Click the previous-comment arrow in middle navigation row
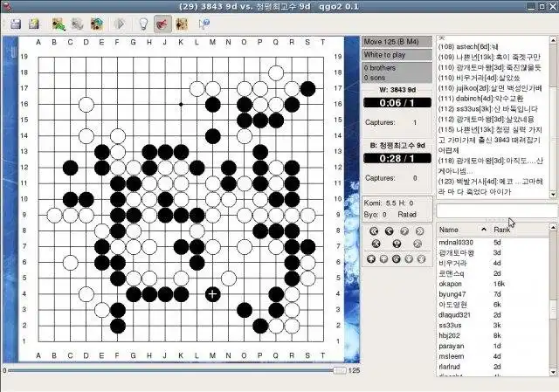This screenshot has height=392, width=559. [x=376, y=244]
